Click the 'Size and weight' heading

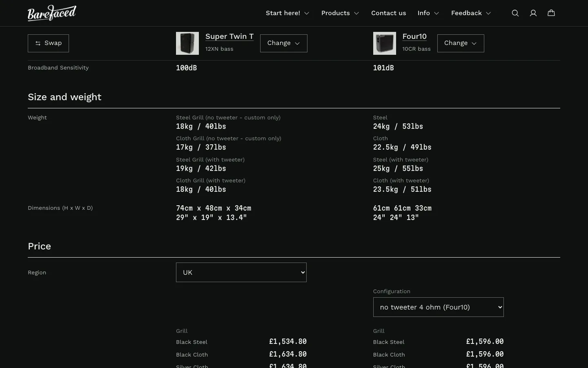[65, 97]
